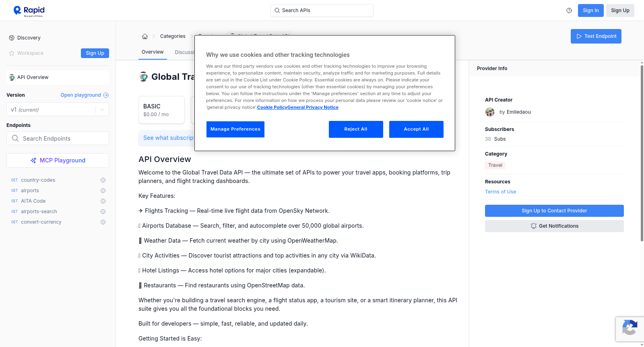Accept All cookies
This screenshot has height=347, width=644.
[416, 129]
